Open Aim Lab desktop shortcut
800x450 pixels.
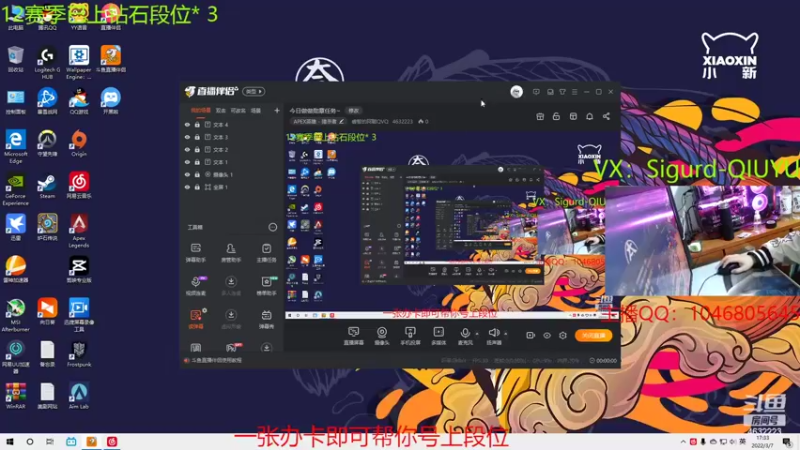click(79, 396)
